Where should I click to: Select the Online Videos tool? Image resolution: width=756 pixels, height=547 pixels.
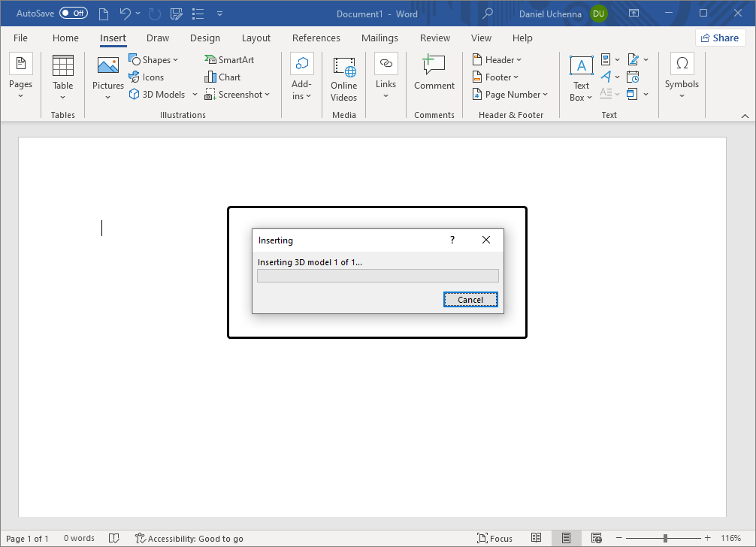[x=343, y=77]
